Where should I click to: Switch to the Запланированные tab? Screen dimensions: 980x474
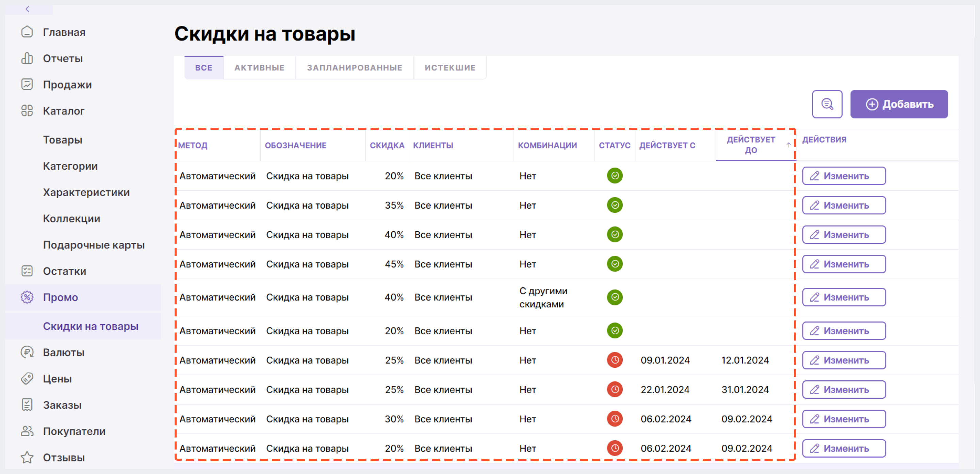pyautogui.click(x=355, y=68)
